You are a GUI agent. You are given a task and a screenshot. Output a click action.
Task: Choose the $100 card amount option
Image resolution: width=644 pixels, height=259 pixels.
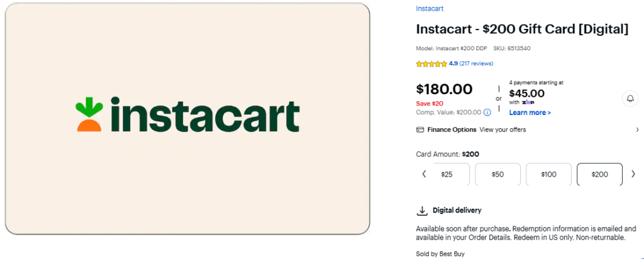coord(548,174)
